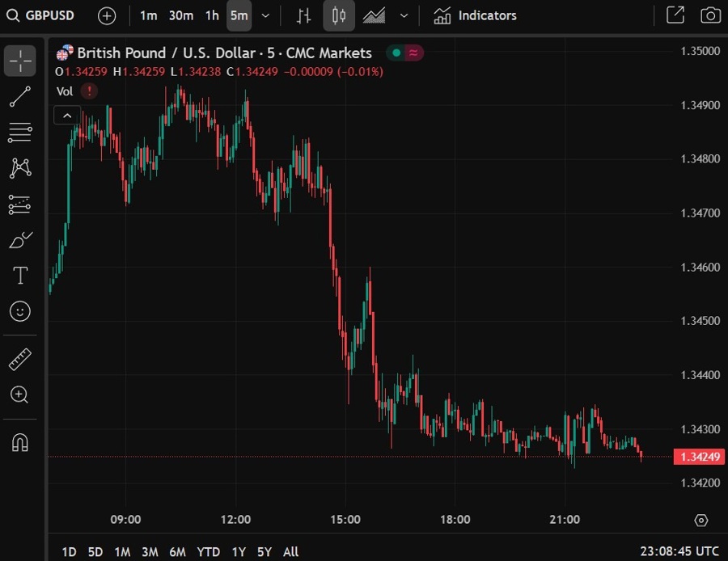728x561 pixels.
Task: Click the 1.34200 price axis label
Action: [700, 483]
